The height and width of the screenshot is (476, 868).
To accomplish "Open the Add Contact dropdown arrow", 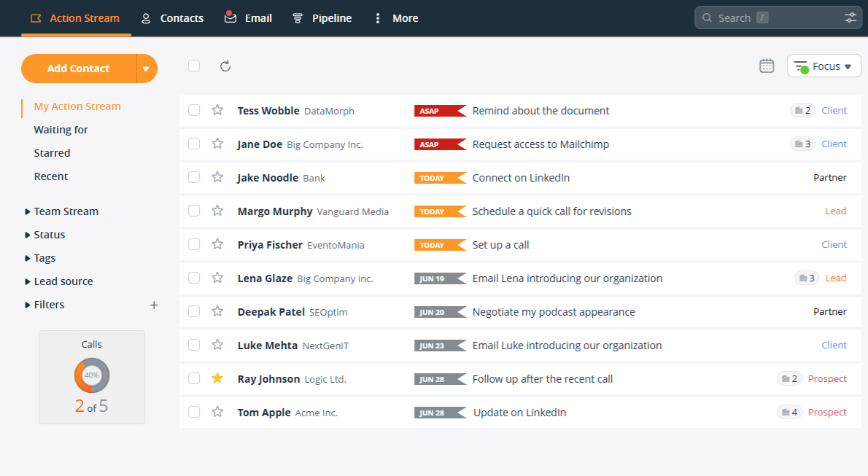I will tap(147, 69).
